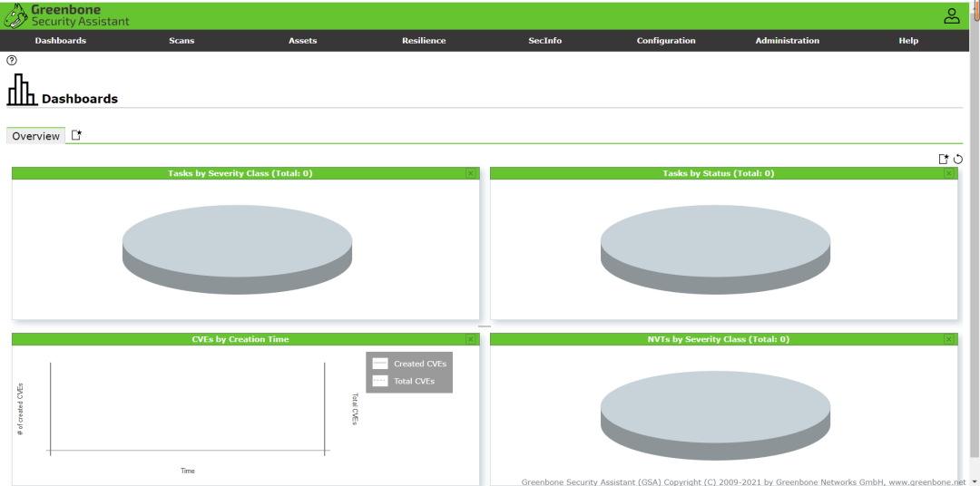Image resolution: width=980 pixels, height=486 pixels.
Task: Click Tasks by Severity Class pie chart
Action: [x=238, y=249]
